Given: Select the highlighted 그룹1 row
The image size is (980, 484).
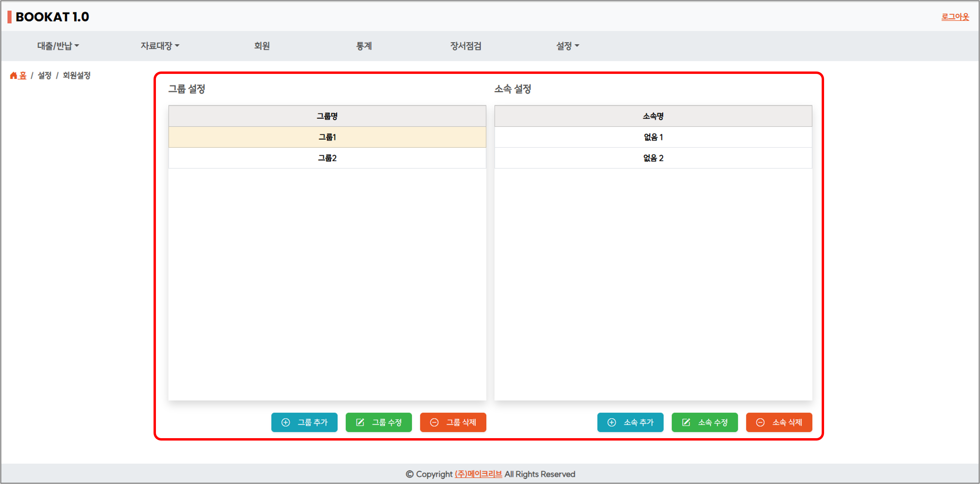Looking at the screenshot, I should click(327, 137).
